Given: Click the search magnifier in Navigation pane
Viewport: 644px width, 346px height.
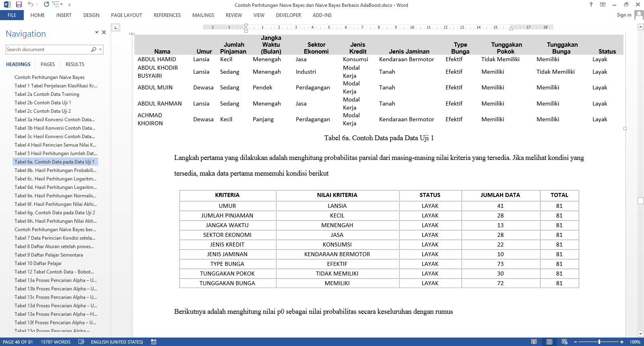Looking at the screenshot, I should point(94,50).
